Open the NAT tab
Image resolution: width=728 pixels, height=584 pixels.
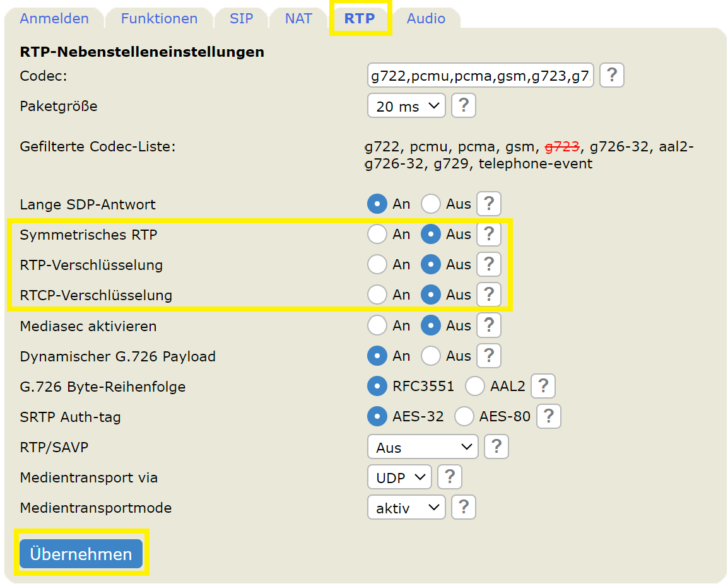pyautogui.click(x=298, y=18)
